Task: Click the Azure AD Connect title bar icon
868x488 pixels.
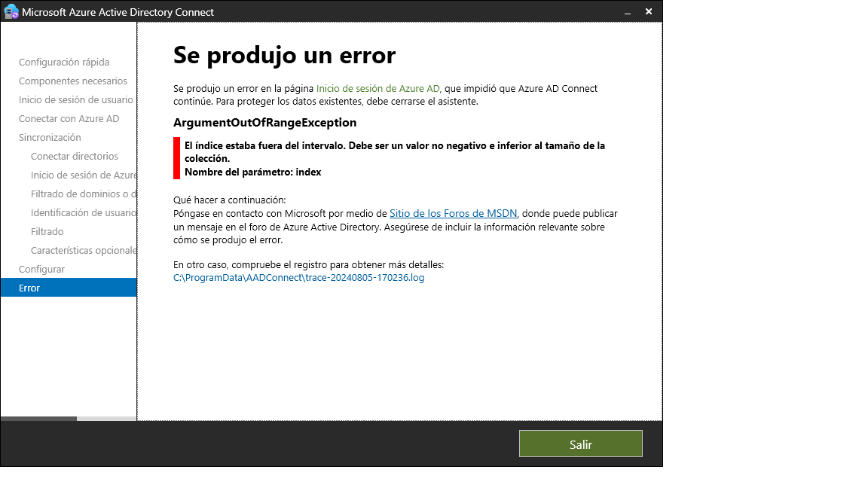Action: (x=11, y=11)
